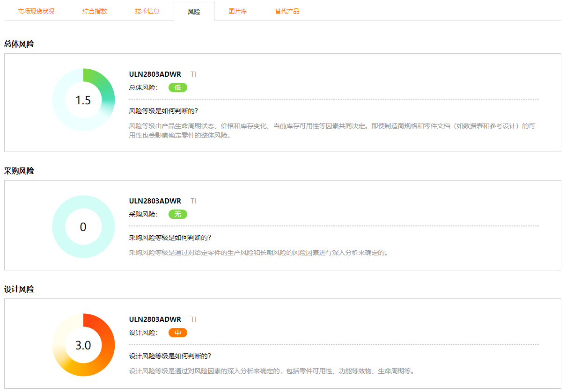The width and height of the screenshot is (566, 392).
Task: Click the procurement risk explanation sentence
Action: (258, 253)
